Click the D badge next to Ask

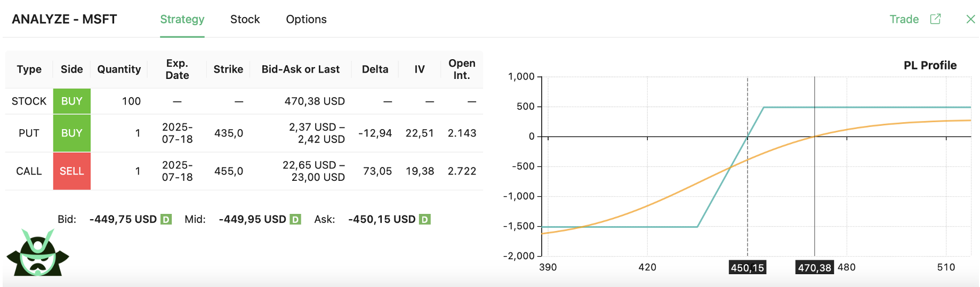pyautogui.click(x=425, y=219)
